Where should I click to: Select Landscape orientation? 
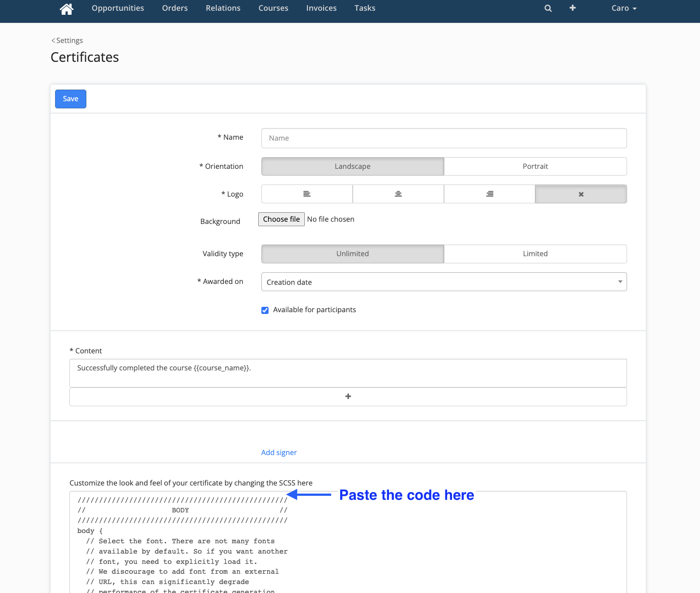pyautogui.click(x=353, y=166)
